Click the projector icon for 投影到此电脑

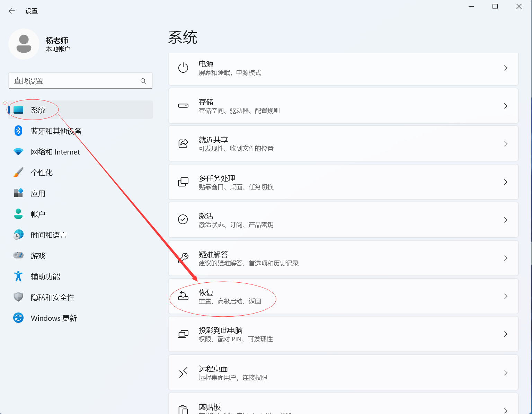(183, 334)
